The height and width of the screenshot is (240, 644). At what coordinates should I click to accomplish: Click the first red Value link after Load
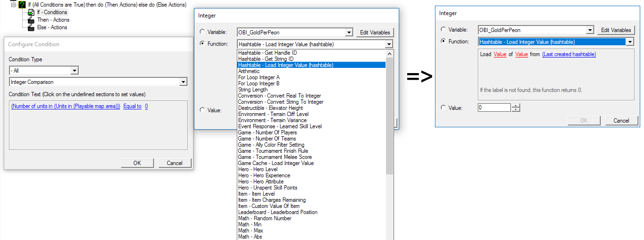[x=500, y=54]
